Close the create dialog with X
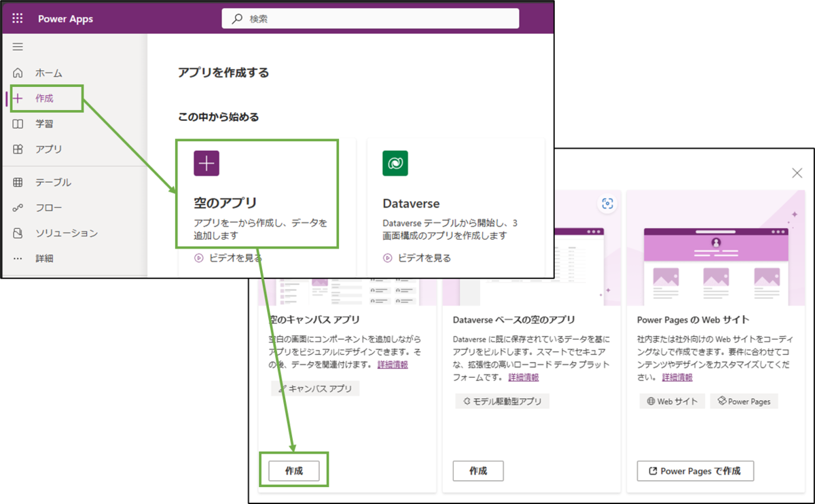815x504 pixels. coord(797,173)
